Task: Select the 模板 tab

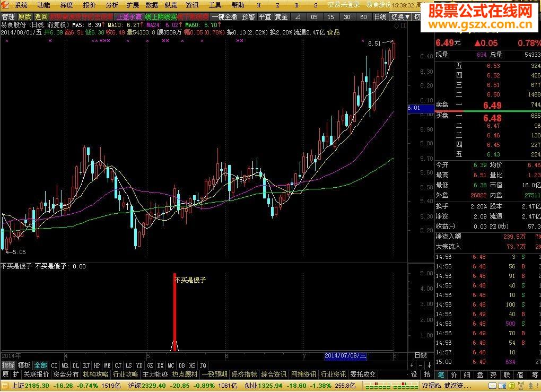Action: [x=24, y=365]
